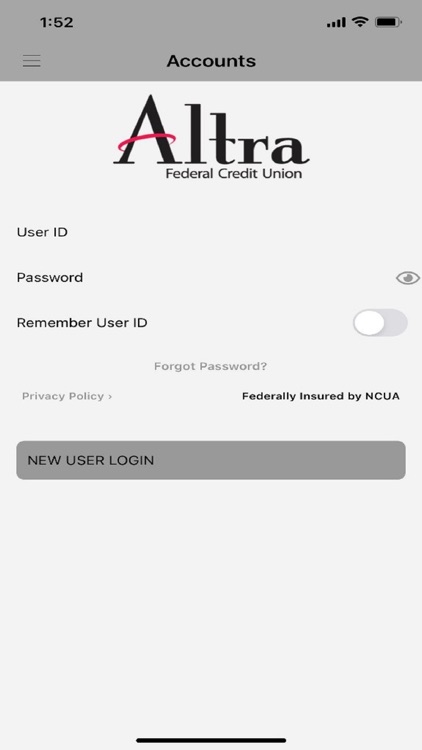The image size is (422, 750).
Task: Open the Forgot Password? link
Action: pyautogui.click(x=211, y=366)
